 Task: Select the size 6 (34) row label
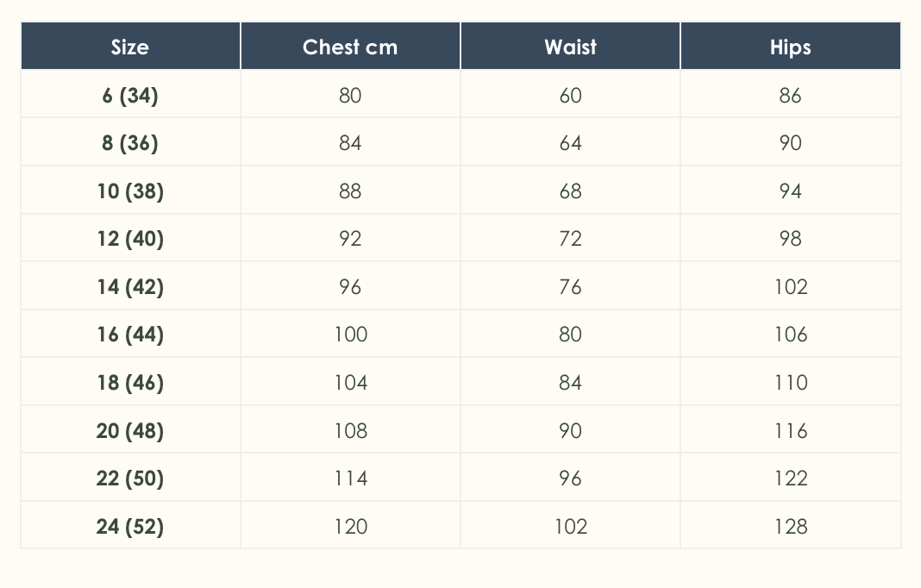click(130, 95)
